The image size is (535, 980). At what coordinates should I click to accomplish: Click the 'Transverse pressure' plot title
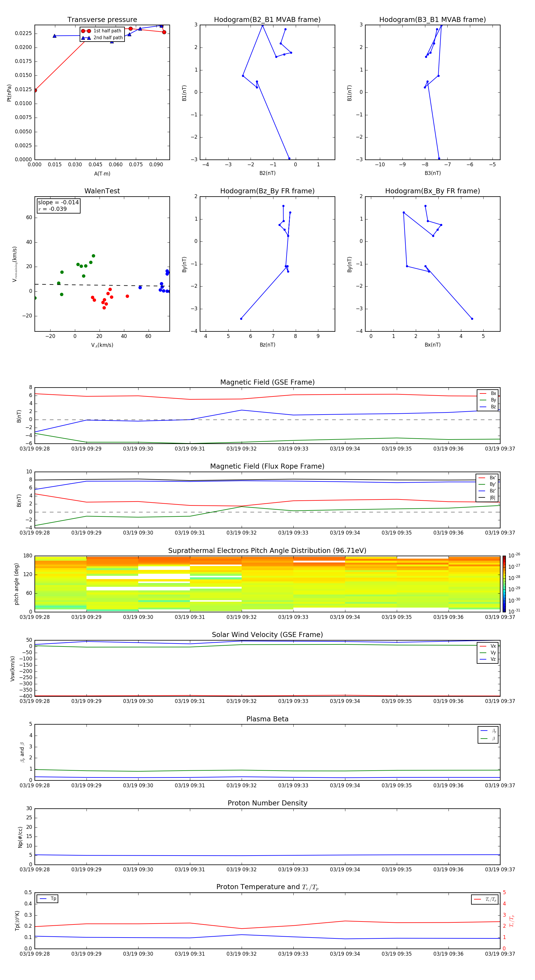[102, 20]
